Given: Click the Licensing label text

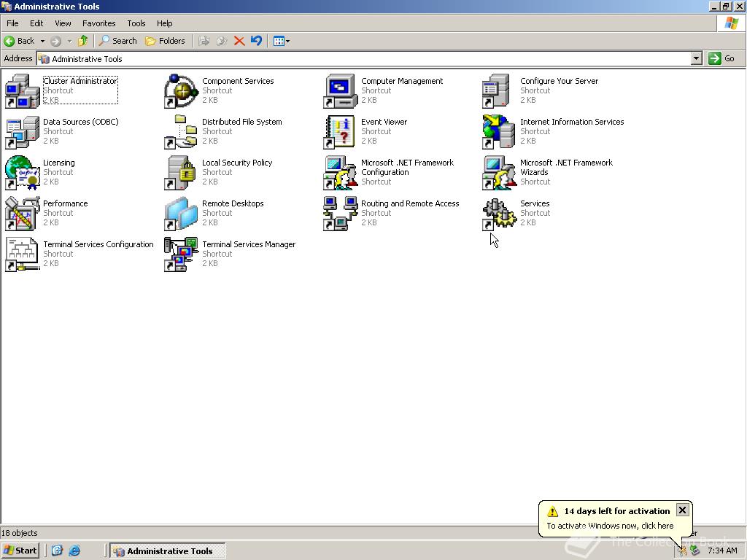Looking at the screenshot, I should click(58, 163).
